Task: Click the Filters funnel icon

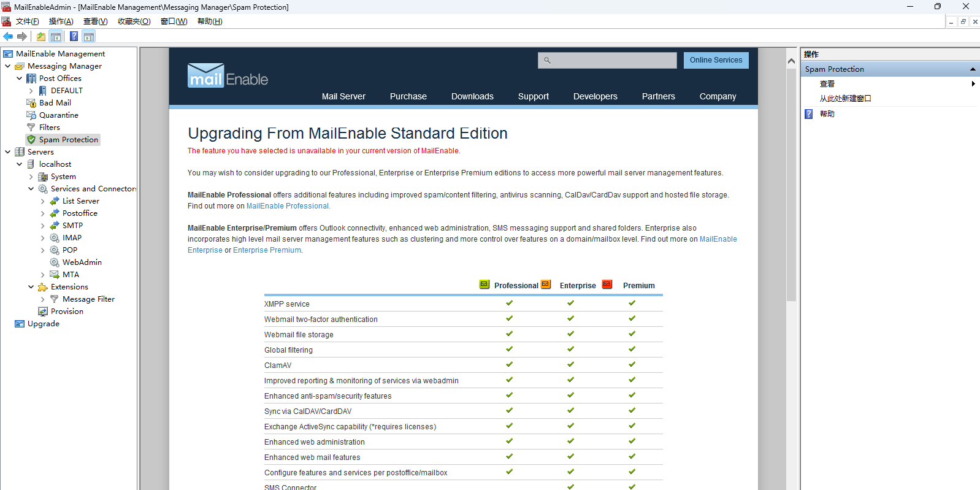Action: point(31,128)
